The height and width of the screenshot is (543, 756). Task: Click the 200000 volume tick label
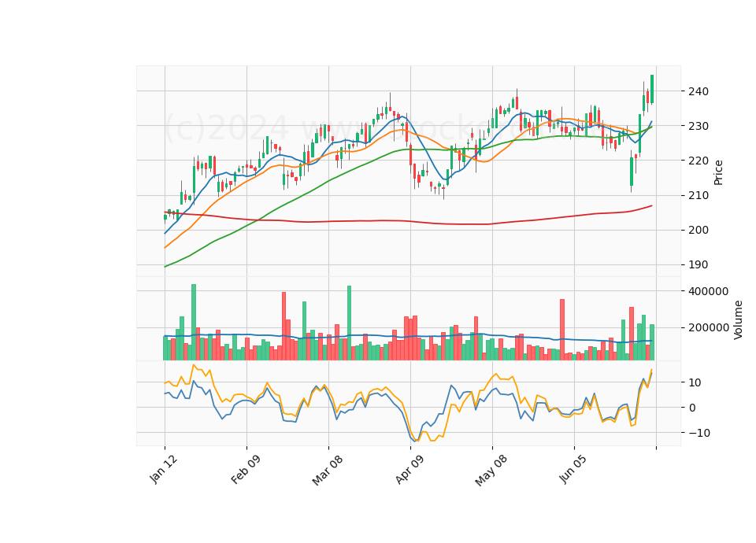[x=709, y=327]
